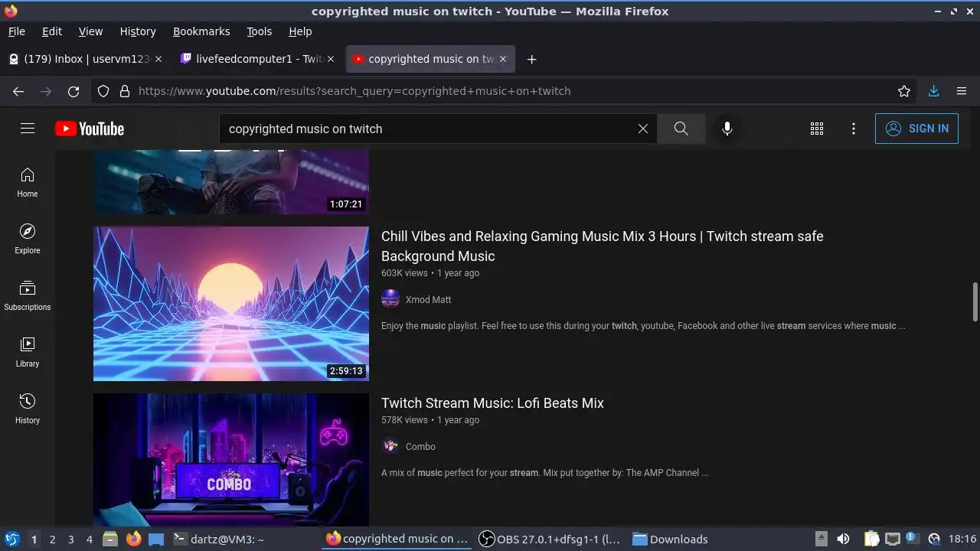Bookmark this page with star
The width and height of the screenshot is (980, 551).
(904, 91)
